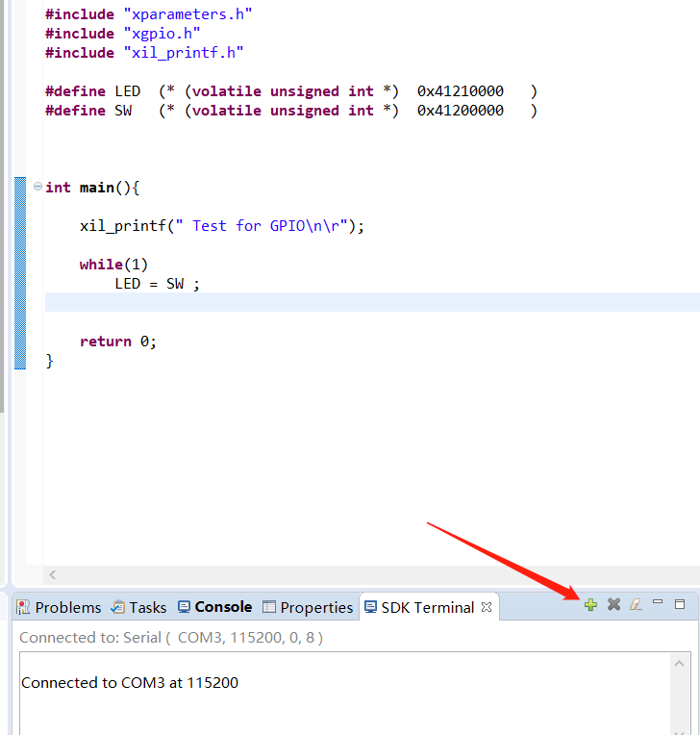Open the Tasks tab
700x735 pixels.
[x=138, y=607]
